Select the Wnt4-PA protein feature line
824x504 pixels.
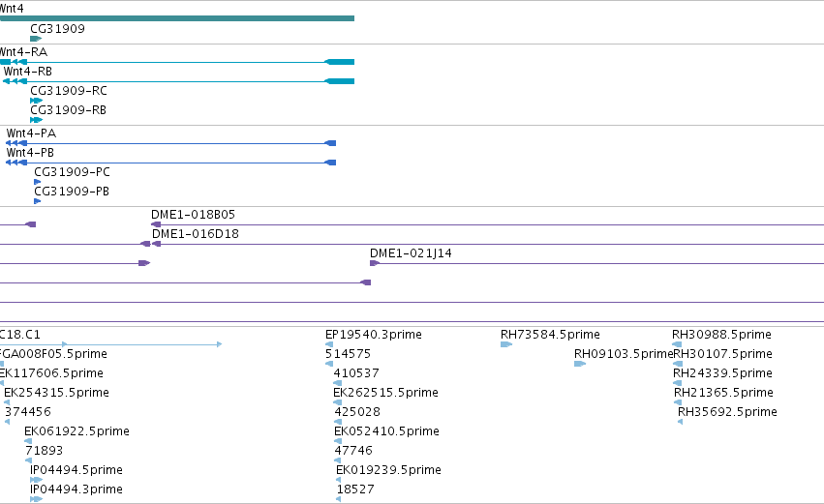(170, 143)
